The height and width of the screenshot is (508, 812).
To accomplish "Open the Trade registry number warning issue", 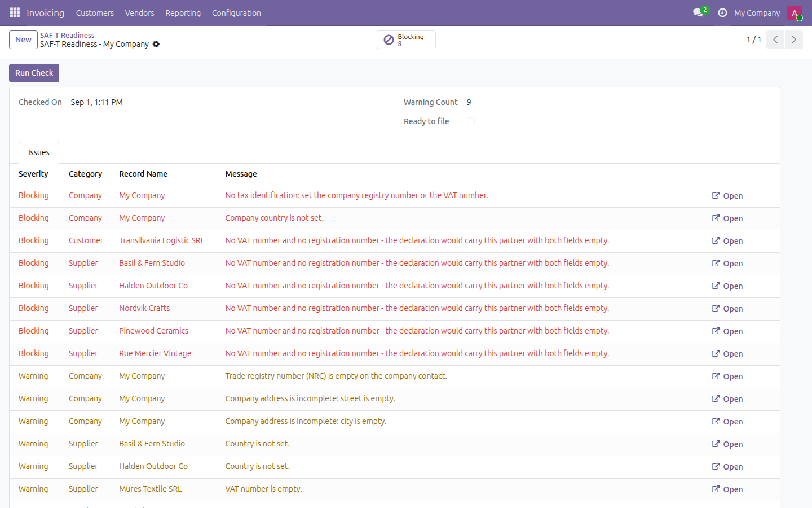I will pyautogui.click(x=727, y=376).
